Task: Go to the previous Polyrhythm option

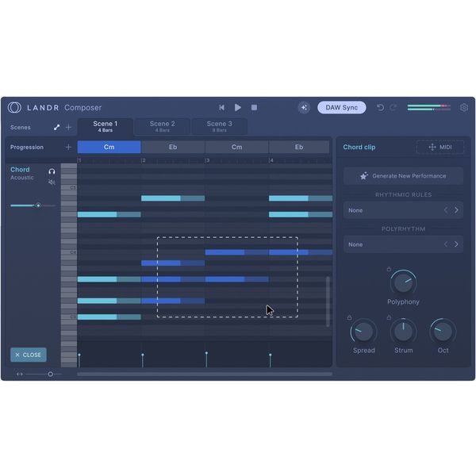Action: click(446, 244)
